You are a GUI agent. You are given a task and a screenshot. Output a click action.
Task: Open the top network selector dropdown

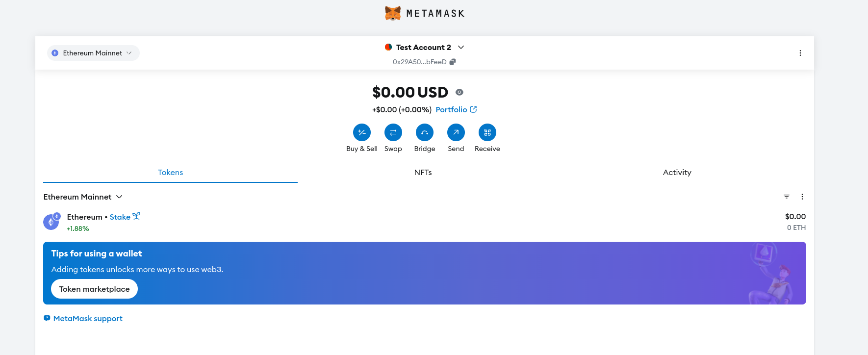(x=93, y=53)
